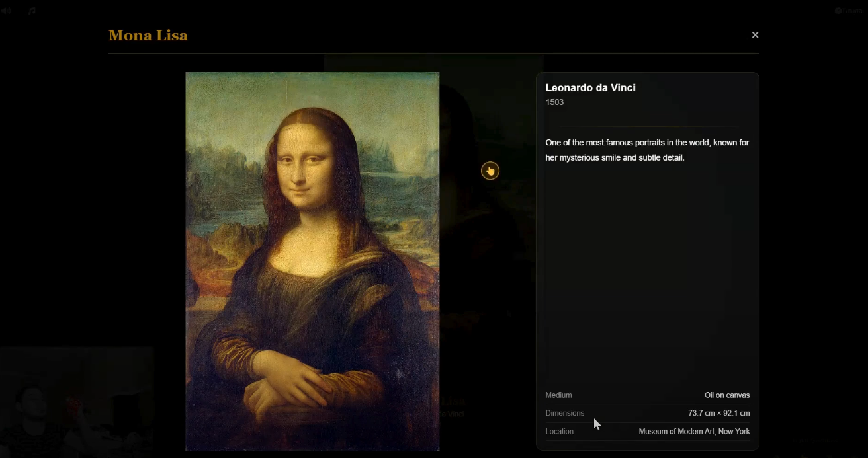Click the Mona Lisa painting image
This screenshot has height=458, width=868.
(312, 261)
